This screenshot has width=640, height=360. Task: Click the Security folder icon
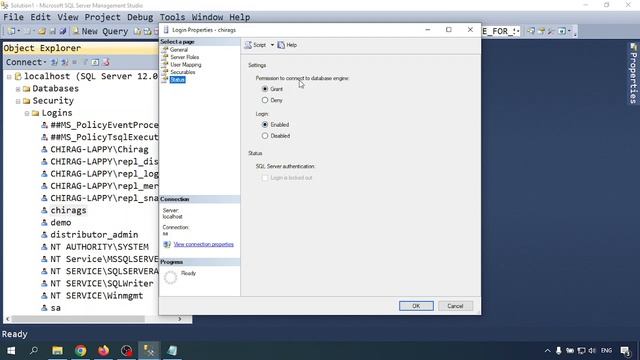point(27,101)
